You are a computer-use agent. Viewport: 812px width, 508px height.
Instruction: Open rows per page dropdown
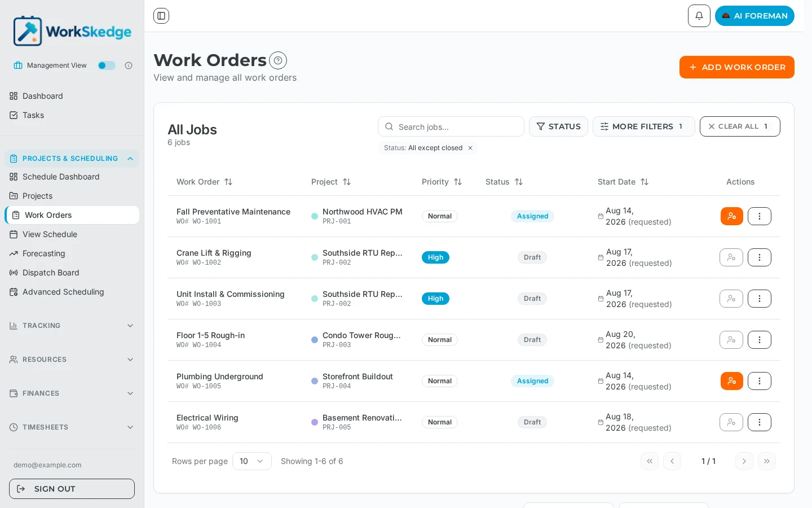[x=252, y=461]
